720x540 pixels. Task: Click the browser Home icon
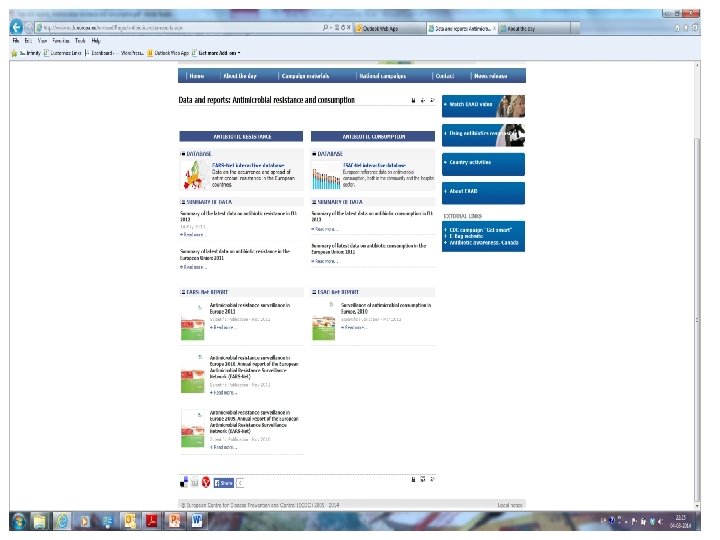click(677, 28)
